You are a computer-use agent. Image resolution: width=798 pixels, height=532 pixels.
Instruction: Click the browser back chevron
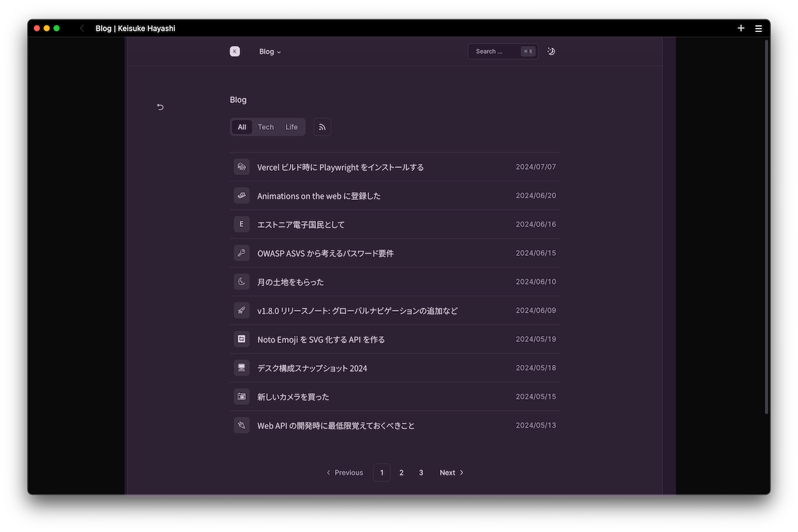pos(82,29)
